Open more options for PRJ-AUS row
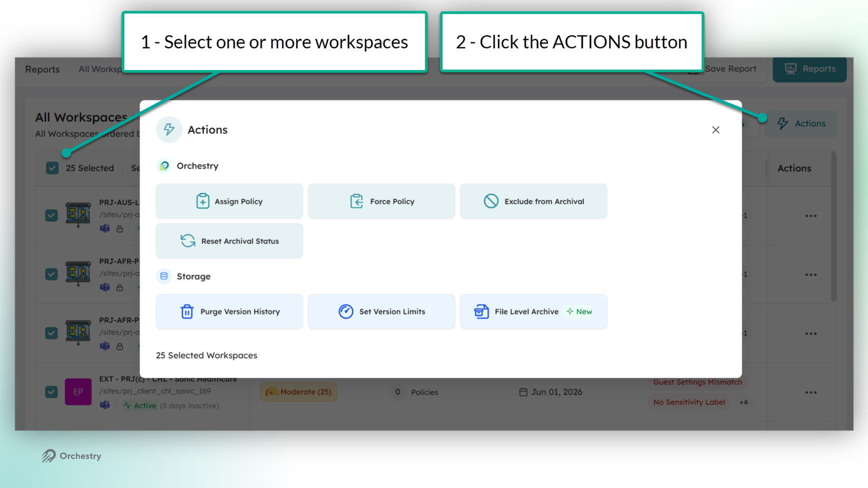This screenshot has width=868, height=488. 811,216
